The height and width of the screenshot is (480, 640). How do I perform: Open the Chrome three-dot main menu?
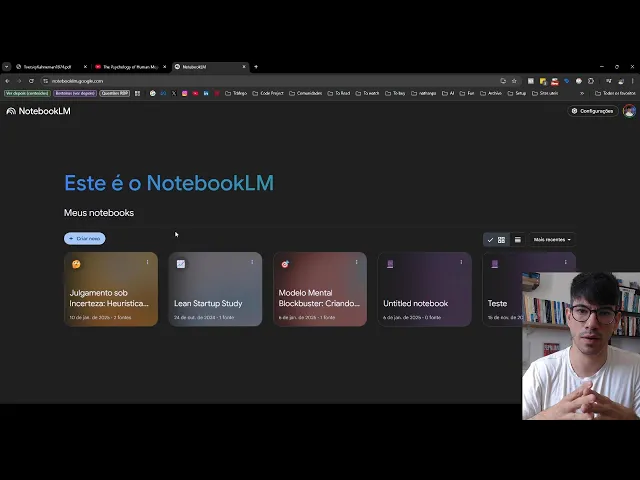[632, 81]
